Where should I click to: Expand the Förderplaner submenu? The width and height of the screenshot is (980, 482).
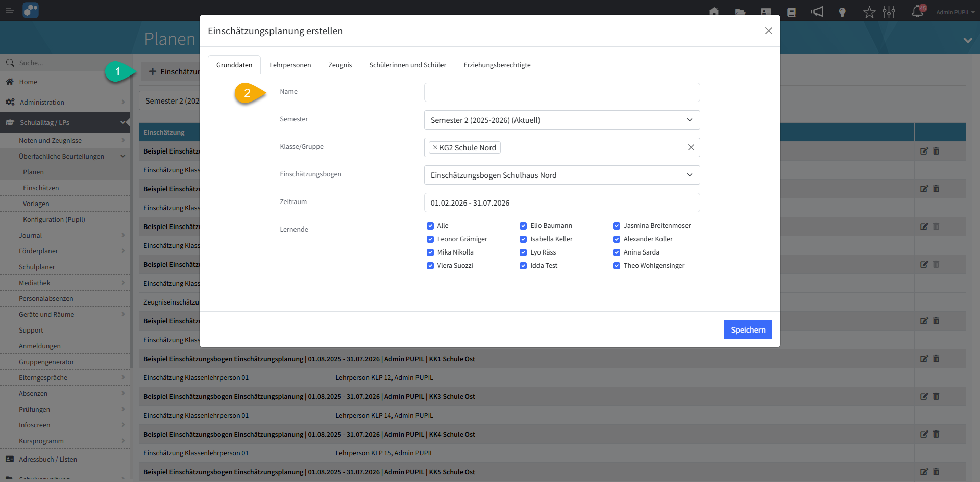(x=65, y=251)
